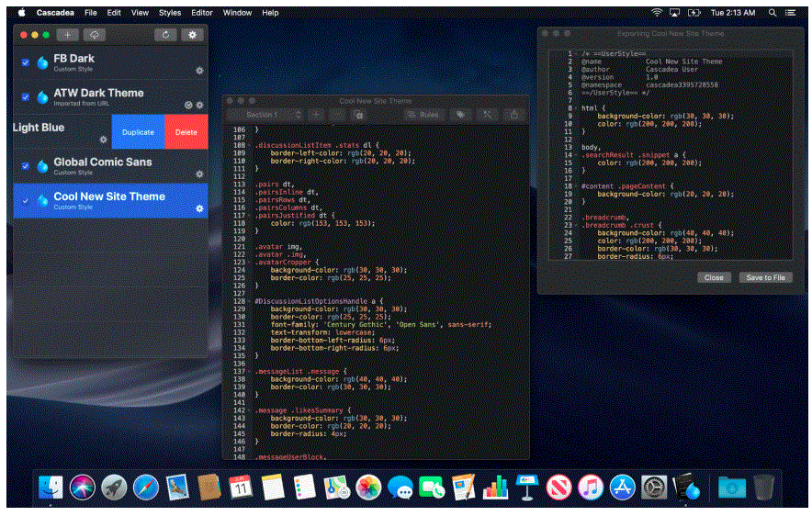Open the Section 1 dropdown in editor
Image resolution: width=812 pixels, height=516 pixels.
tap(266, 115)
